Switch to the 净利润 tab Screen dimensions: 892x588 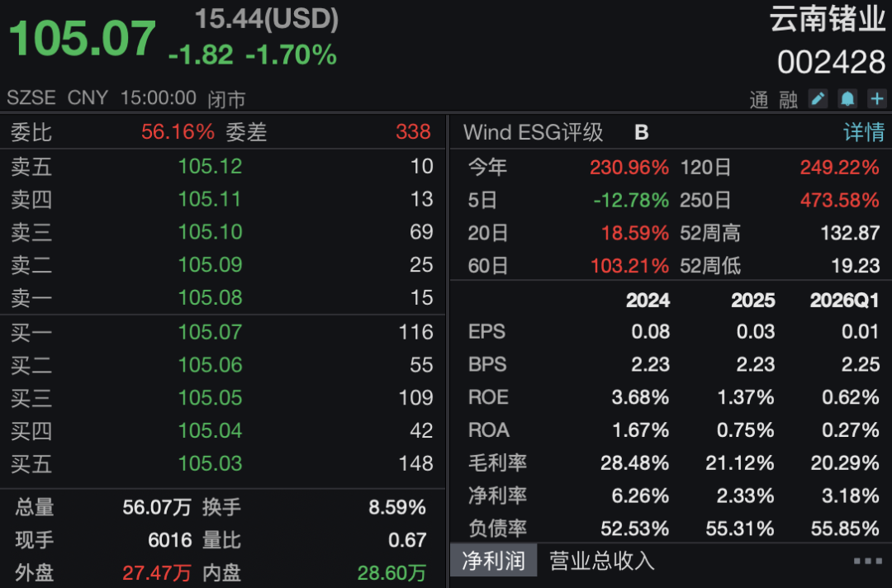(493, 562)
